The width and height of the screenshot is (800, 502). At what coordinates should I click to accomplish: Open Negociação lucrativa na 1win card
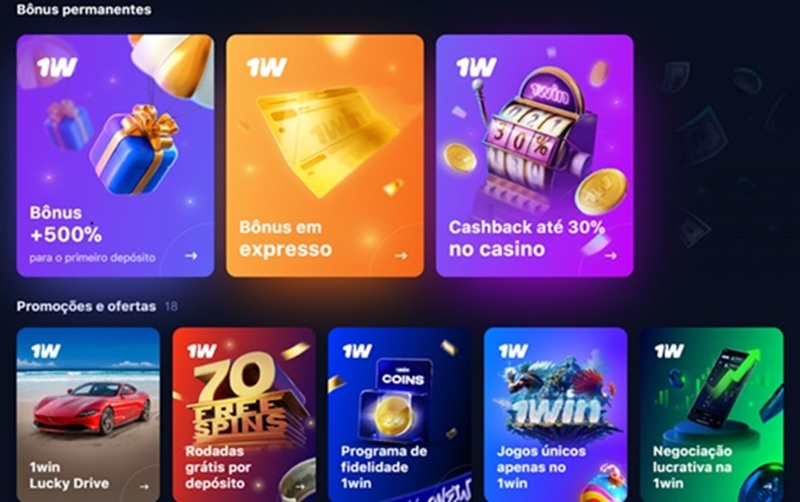click(x=712, y=414)
